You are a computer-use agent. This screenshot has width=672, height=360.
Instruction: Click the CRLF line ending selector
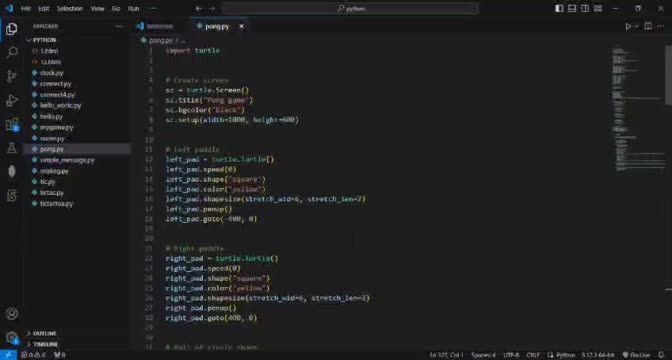(x=533, y=355)
